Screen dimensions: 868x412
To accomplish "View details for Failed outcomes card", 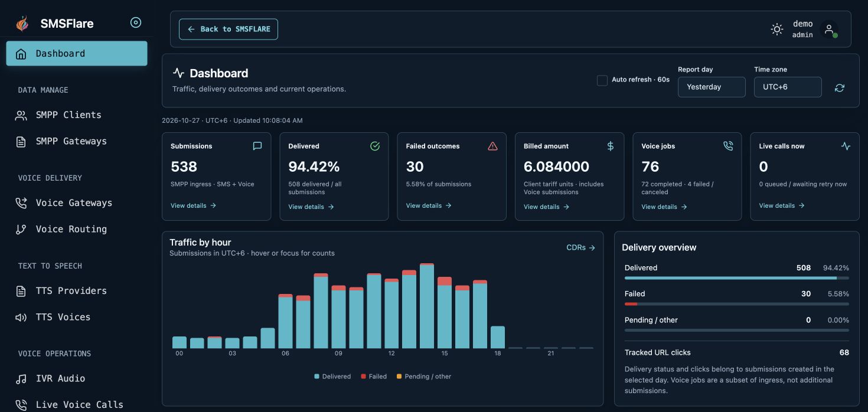I will coord(429,206).
